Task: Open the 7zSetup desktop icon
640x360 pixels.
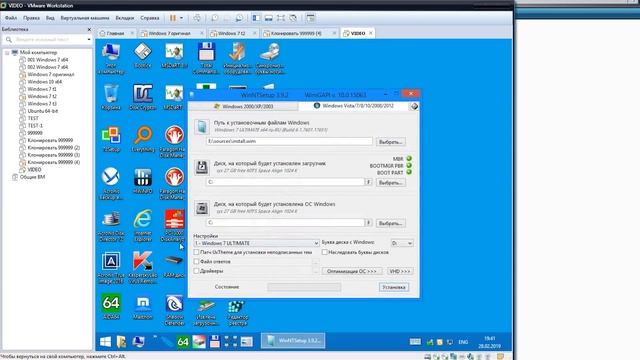Action: pyautogui.click(x=111, y=139)
